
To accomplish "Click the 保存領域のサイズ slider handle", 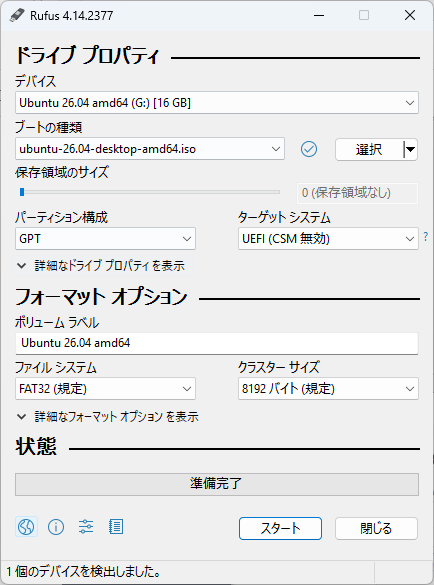I will coord(22,192).
